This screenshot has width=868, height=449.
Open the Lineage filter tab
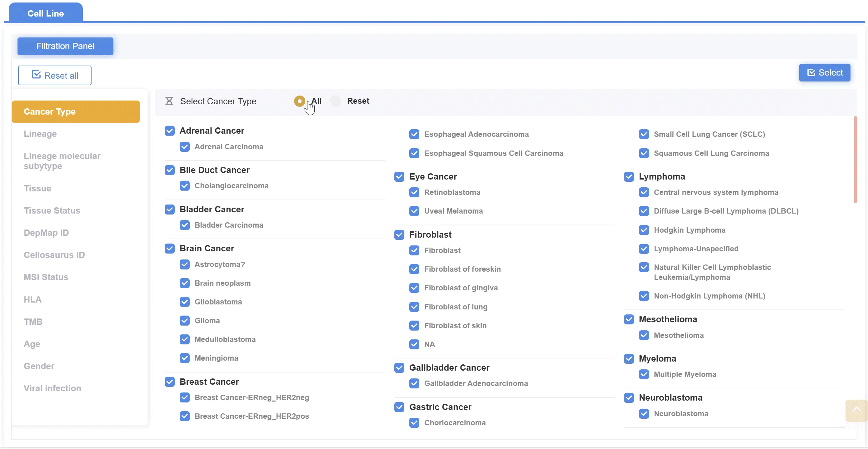click(40, 134)
